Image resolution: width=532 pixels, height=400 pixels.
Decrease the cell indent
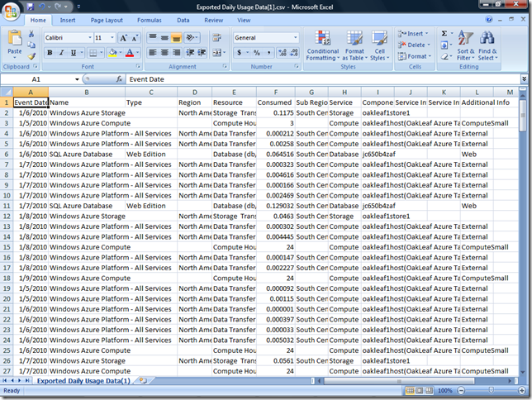[190, 53]
